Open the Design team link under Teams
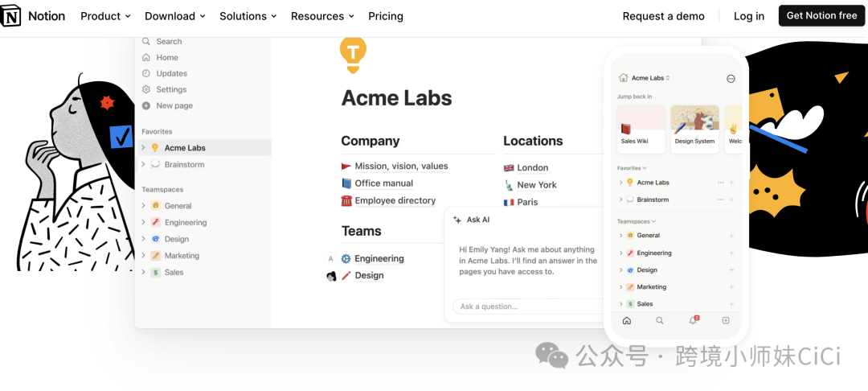This screenshot has height=391, width=868. click(369, 276)
